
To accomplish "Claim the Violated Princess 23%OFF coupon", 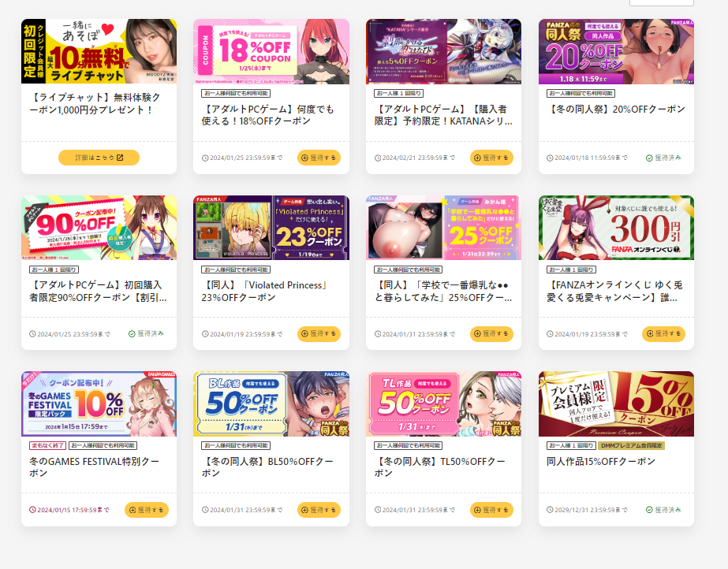I will [319, 334].
